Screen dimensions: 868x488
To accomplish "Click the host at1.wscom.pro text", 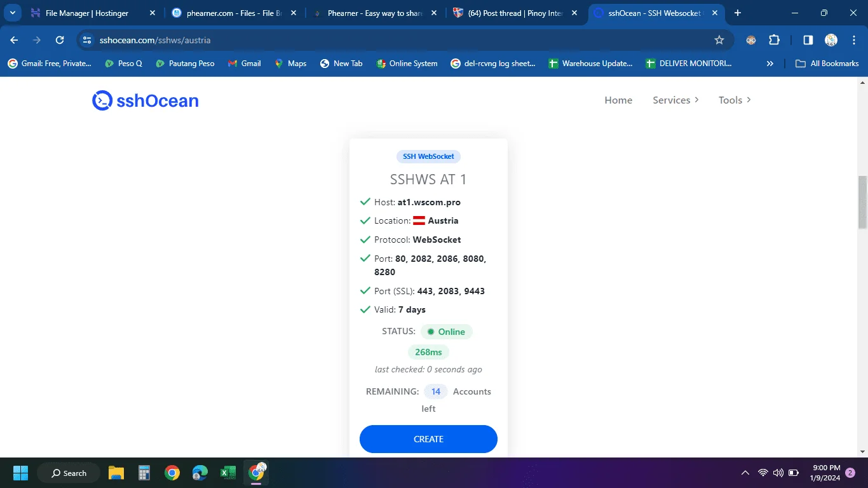I will point(429,202).
